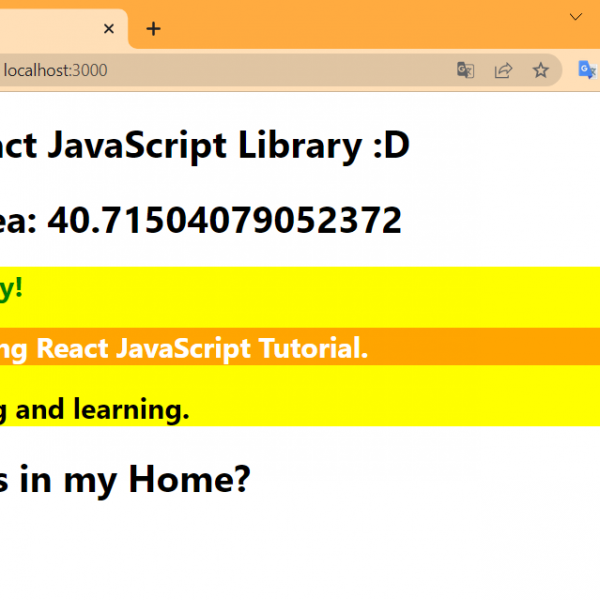Open the Google Translate extension icon
Screen dimensions: 600x600
tap(587, 70)
